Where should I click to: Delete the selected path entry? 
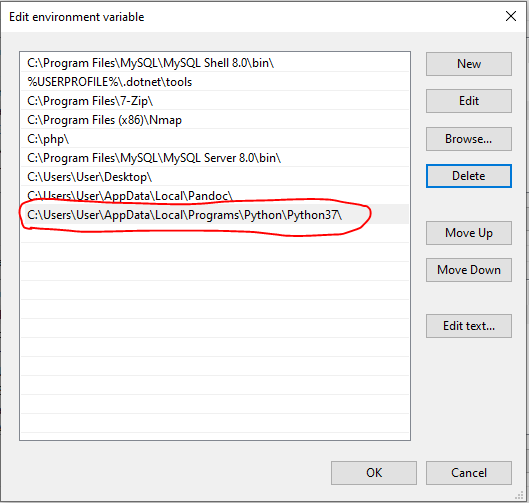pos(469,176)
